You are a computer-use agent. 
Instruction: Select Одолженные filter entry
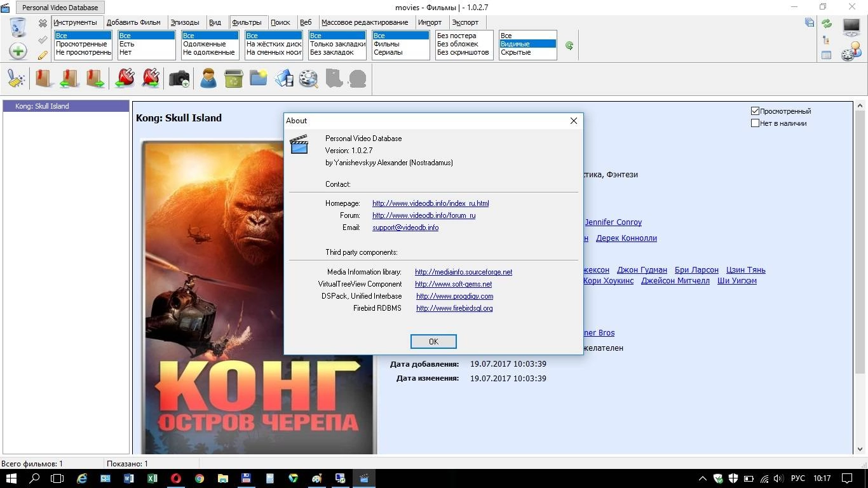click(x=210, y=44)
